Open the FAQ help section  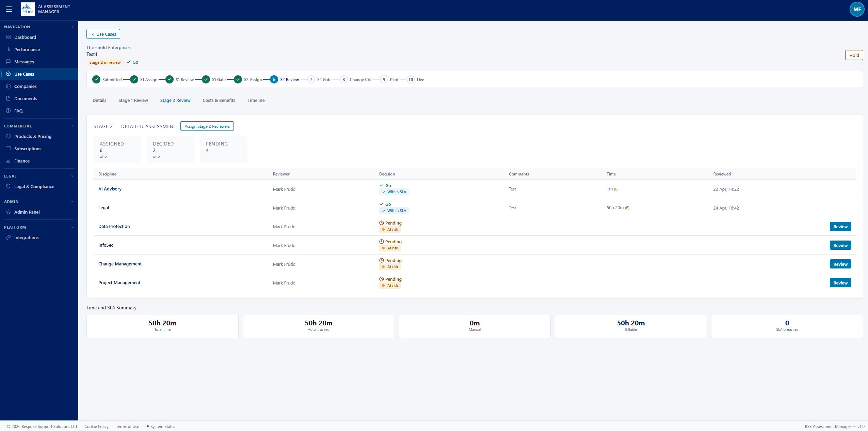[x=19, y=111]
